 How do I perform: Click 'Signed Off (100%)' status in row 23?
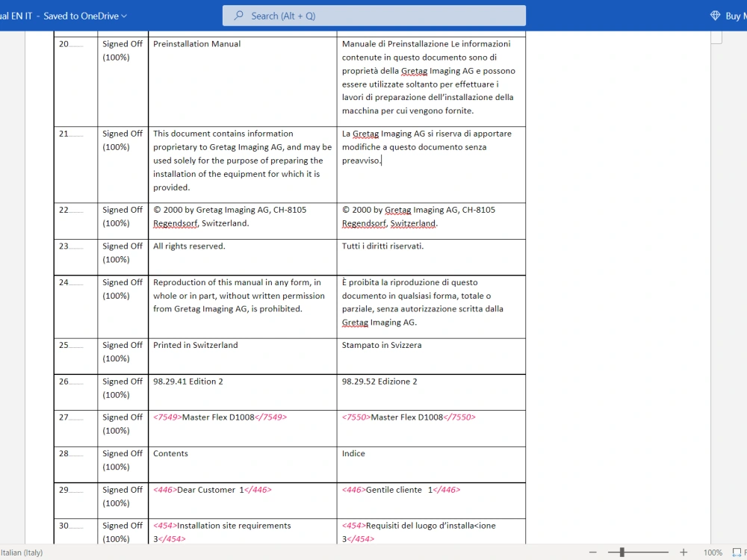click(123, 253)
